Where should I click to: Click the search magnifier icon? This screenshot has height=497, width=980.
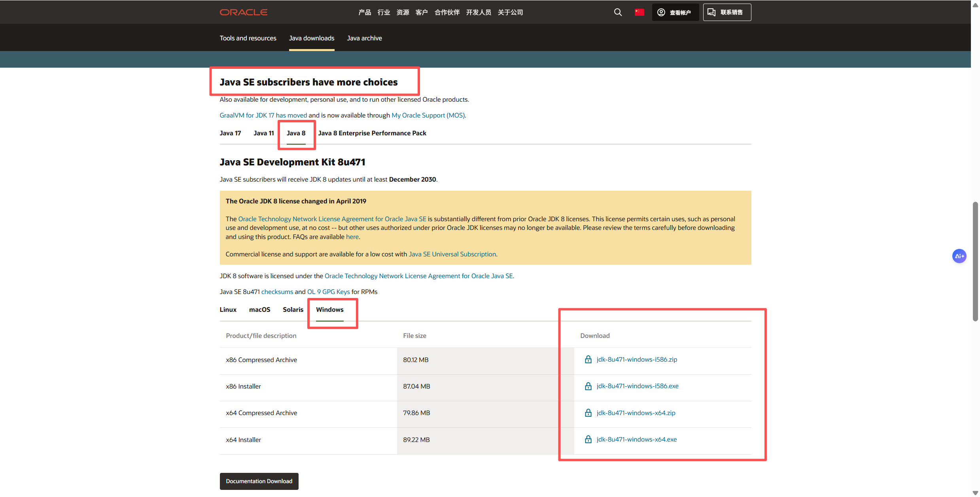618,12
